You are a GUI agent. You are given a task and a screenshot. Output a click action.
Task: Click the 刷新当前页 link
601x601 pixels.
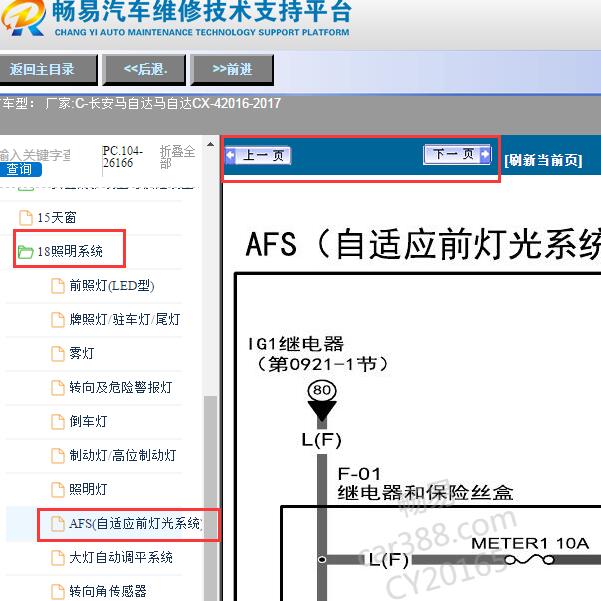tap(543, 160)
